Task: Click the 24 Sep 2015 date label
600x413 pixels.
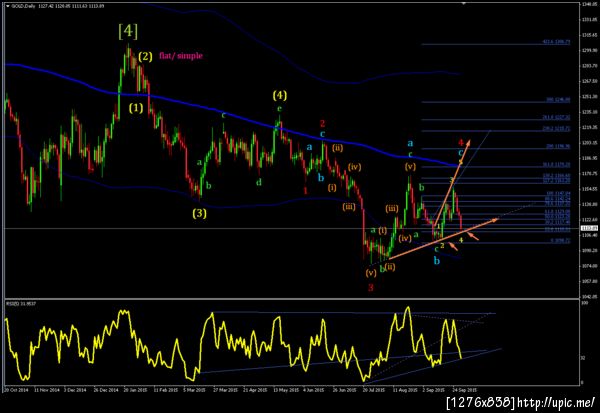Action: pos(465,390)
